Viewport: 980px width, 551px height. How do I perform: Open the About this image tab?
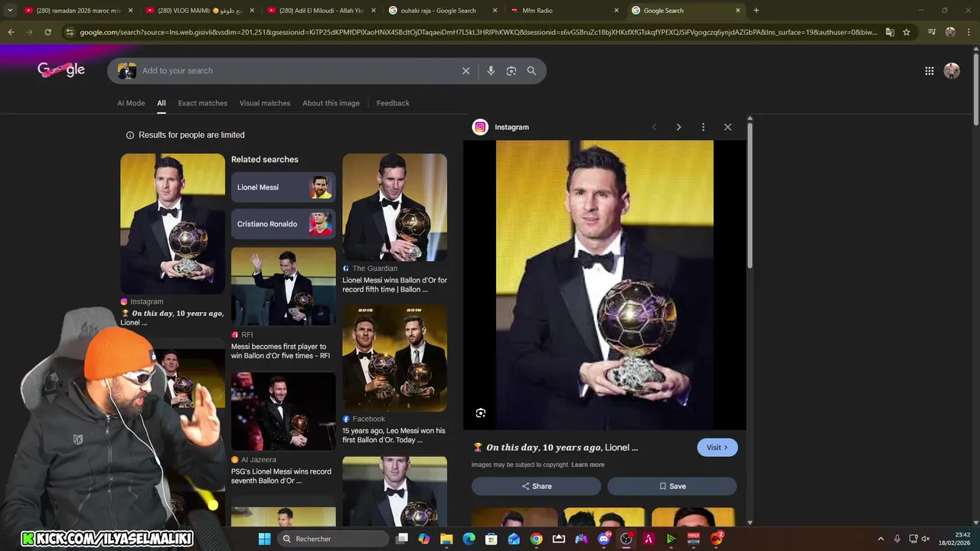(x=331, y=103)
